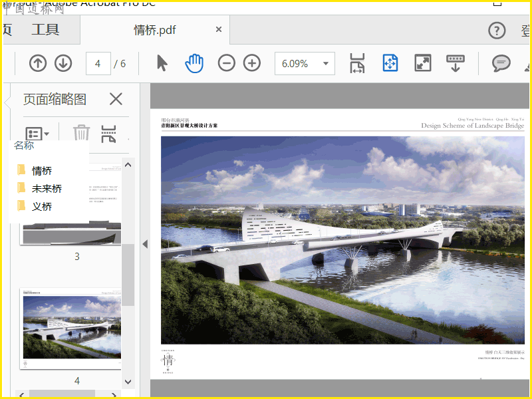
Task: Click the page number input field
Action: click(x=98, y=64)
